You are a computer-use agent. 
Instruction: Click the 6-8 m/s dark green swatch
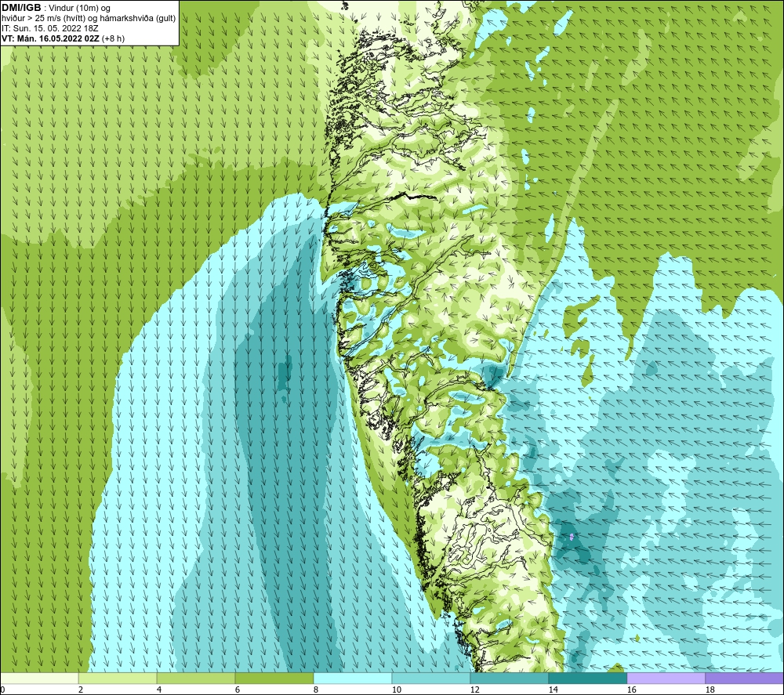click(x=274, y=678)
